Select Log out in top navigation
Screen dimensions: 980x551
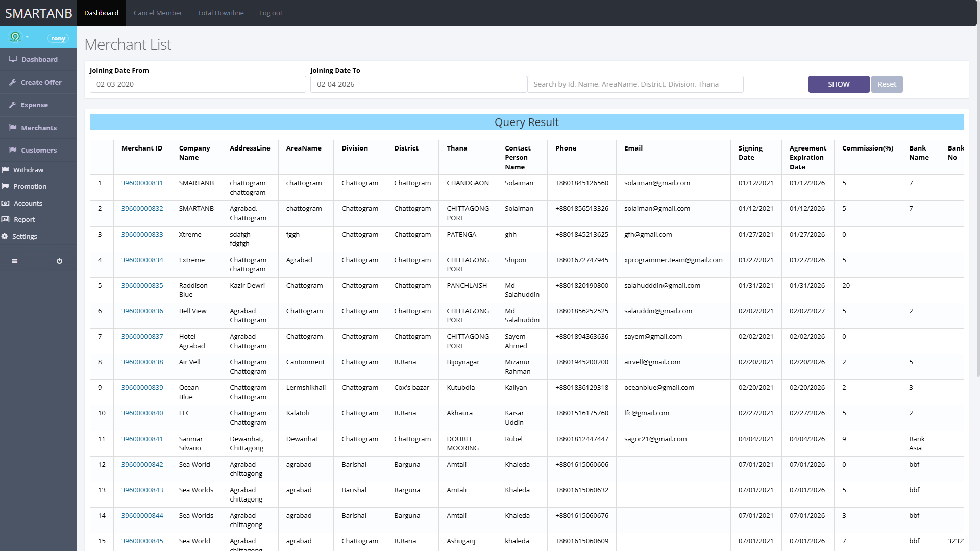click(271, 13)
